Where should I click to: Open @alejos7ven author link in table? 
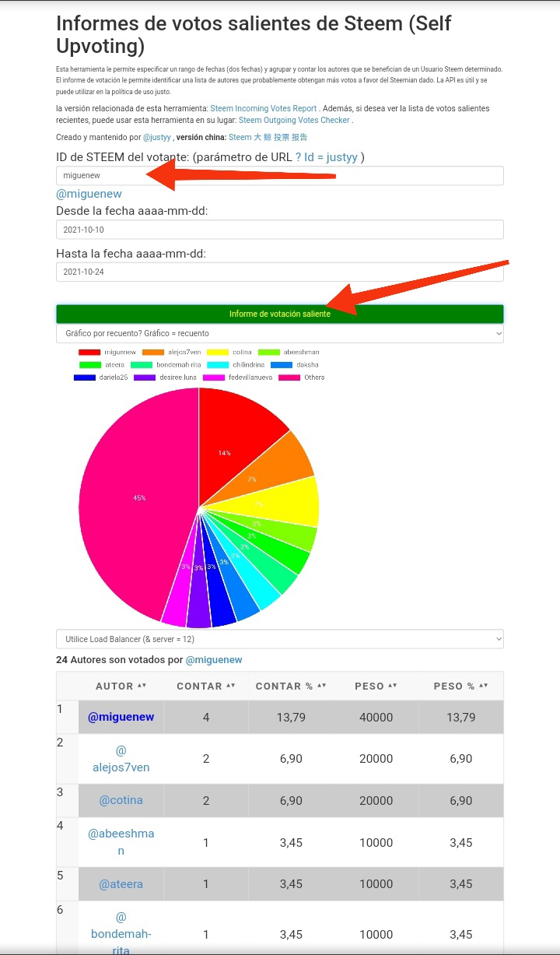coord(121,759)
